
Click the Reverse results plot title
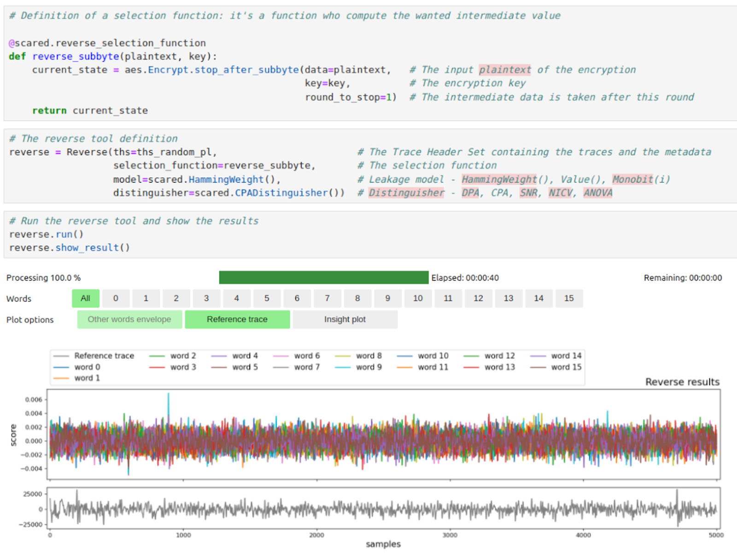pos(682,382)
